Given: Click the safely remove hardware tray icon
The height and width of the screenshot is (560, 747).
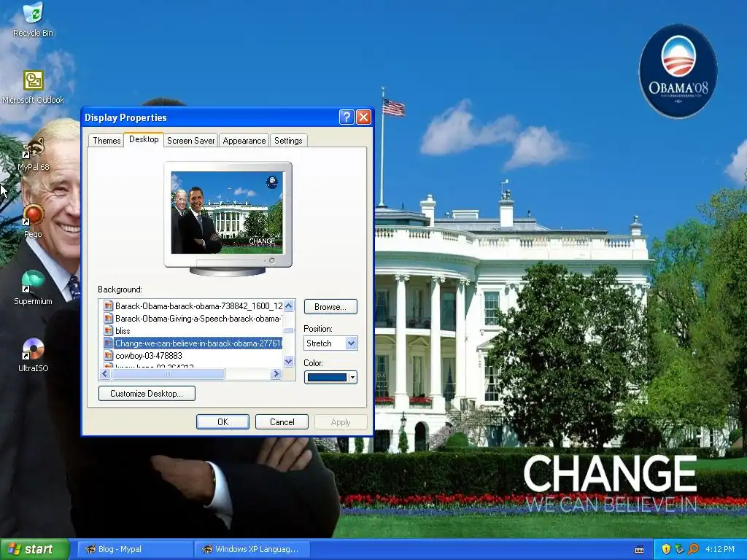Looking at the screenshot, I should click(x=679, y=549).
